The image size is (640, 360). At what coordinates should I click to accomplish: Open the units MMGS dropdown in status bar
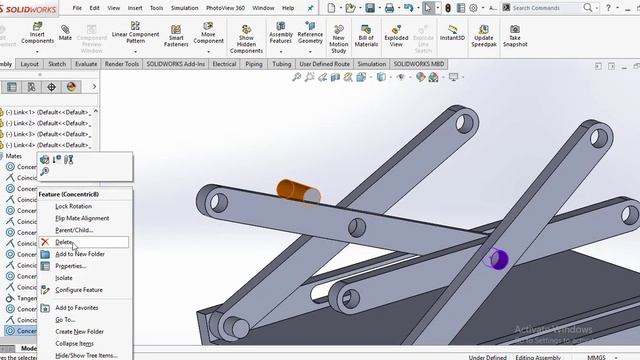click(616, 357)
